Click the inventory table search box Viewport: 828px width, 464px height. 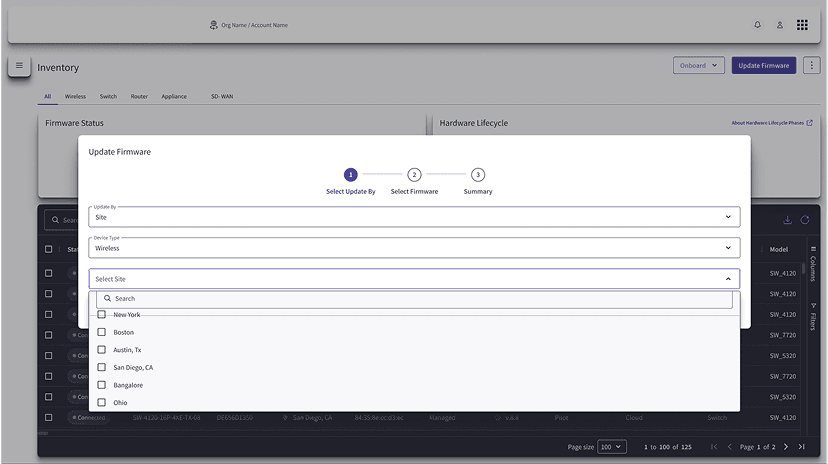tap(61, 220)
